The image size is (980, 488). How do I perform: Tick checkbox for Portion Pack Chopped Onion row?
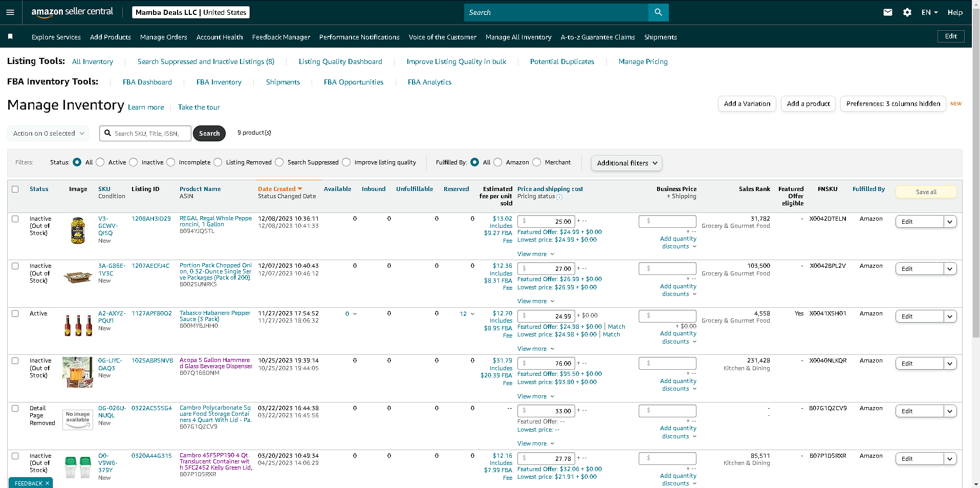click(15, 266)
